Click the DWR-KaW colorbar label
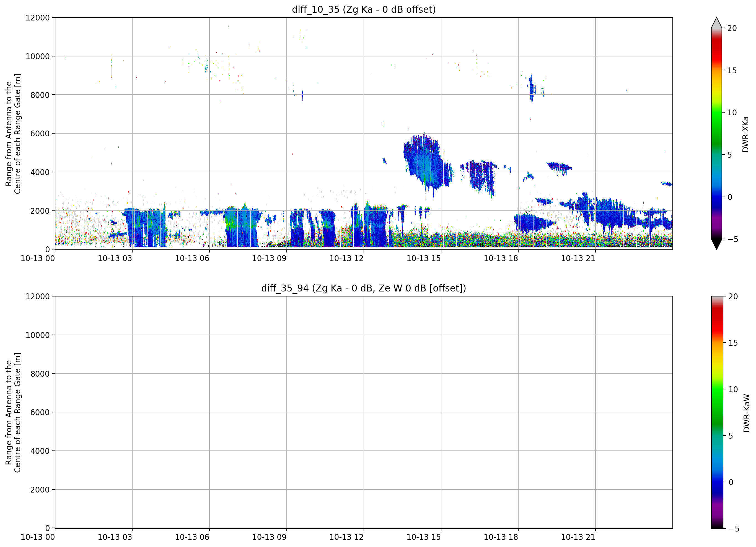Screen dimensions: 756x547 click(x=746, y=413)
